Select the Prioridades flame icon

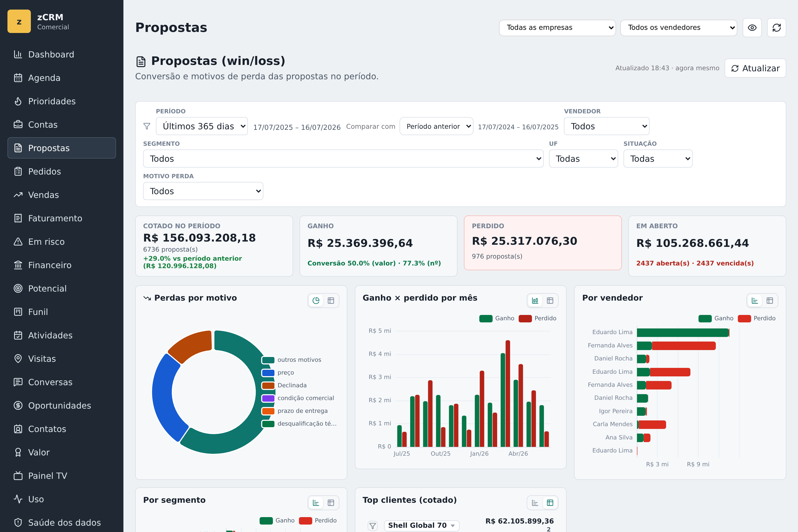click(18, 101)
